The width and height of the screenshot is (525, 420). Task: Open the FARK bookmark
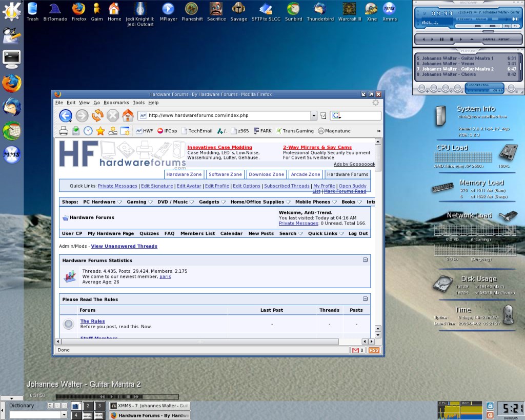point(263,131)
